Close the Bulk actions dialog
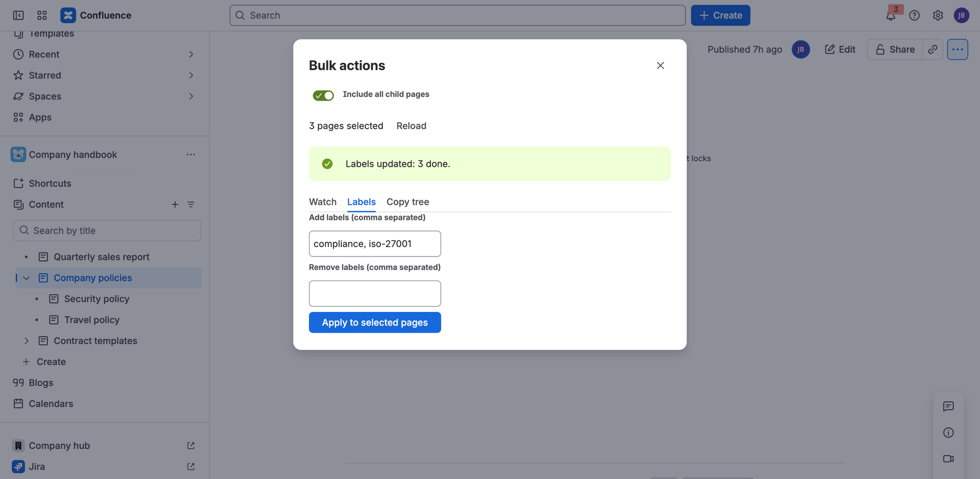The image size is (980, 479). tap(660, 65)
